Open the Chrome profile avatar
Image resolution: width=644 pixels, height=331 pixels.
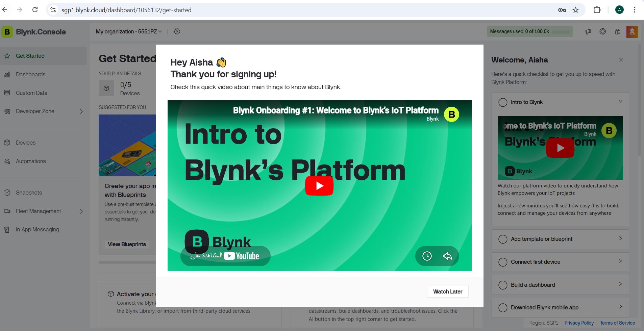619,10
